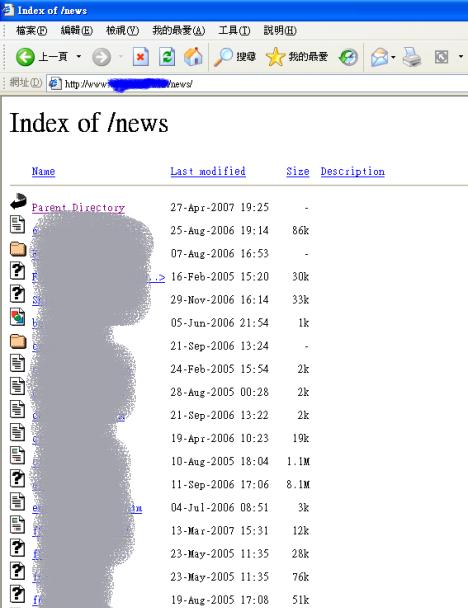Click the unknown-file icon for the 28k entry
The image size is (468, 608).
[x=17, y=548]
